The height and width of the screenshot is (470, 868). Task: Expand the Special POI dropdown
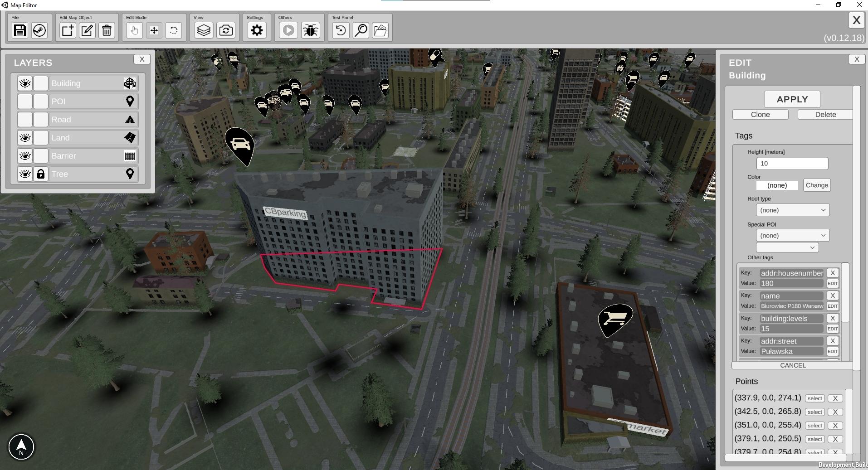(792, 235)
